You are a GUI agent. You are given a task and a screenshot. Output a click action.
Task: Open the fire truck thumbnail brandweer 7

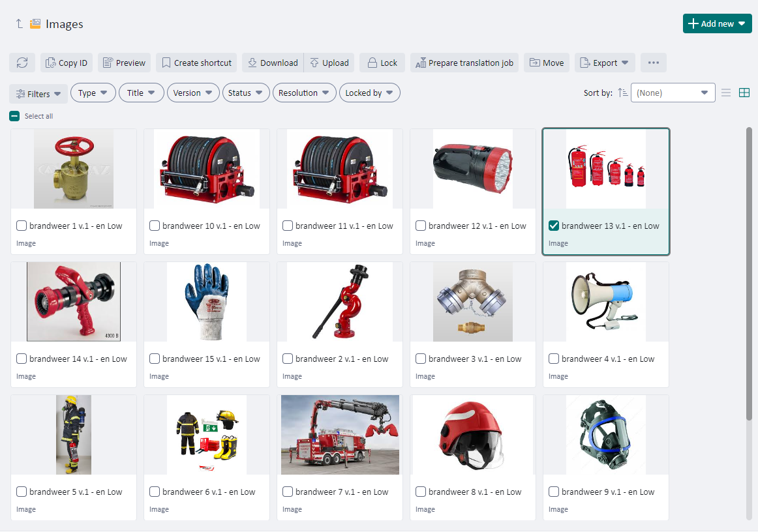coord(340,434)
